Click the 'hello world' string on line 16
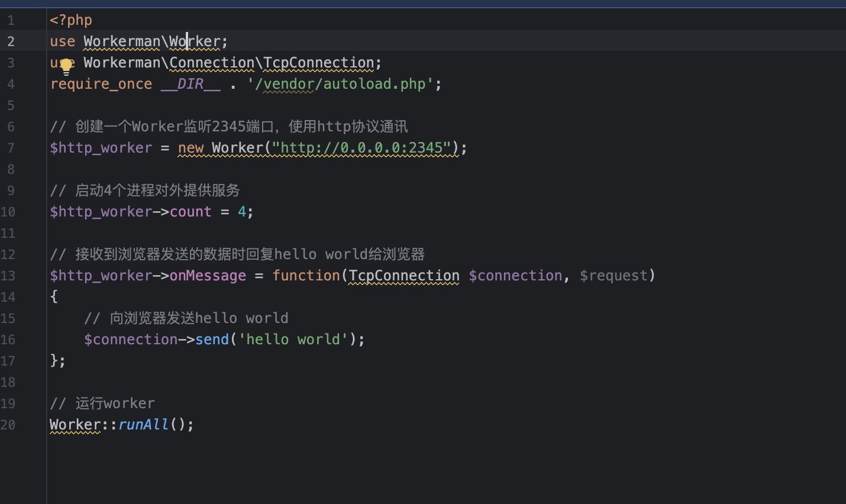This screenshot has height=504, width=846. [x=293, y=340]
